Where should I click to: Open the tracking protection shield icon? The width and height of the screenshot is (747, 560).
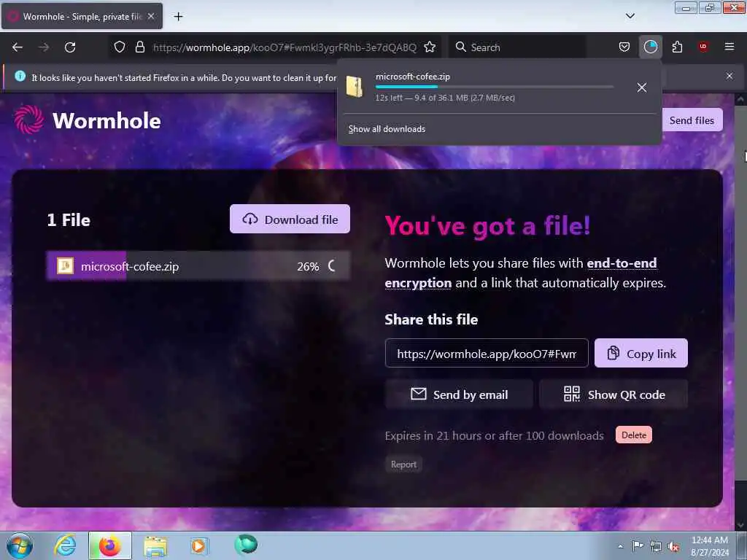120,47
